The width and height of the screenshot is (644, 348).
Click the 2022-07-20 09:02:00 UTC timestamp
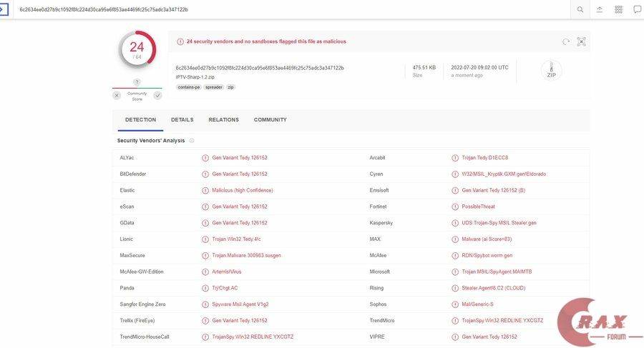[479, 67]
